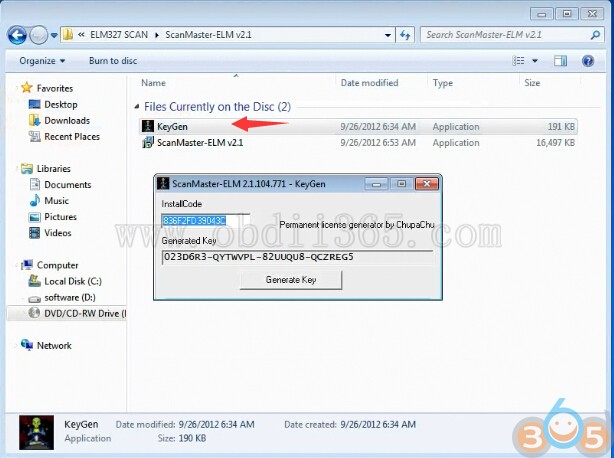
Task: Select the DVD/CD-RW Drive entry
Action: [x=85, y=313]
